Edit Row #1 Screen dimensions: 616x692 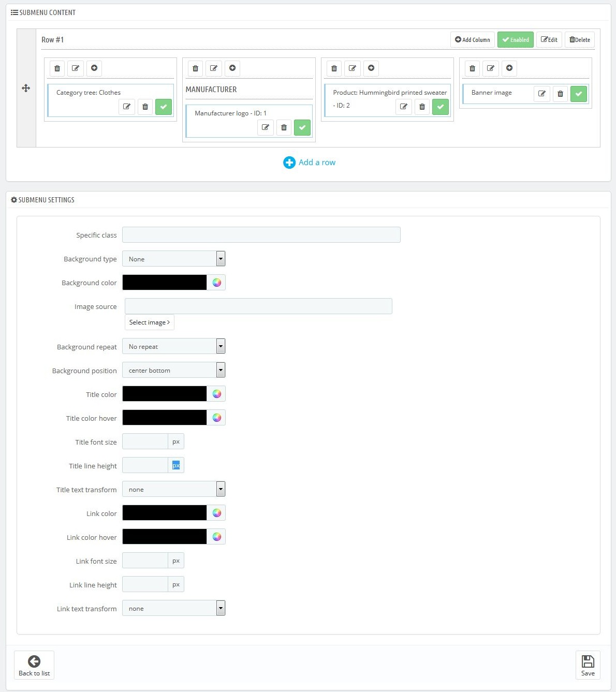click(549, 40)
